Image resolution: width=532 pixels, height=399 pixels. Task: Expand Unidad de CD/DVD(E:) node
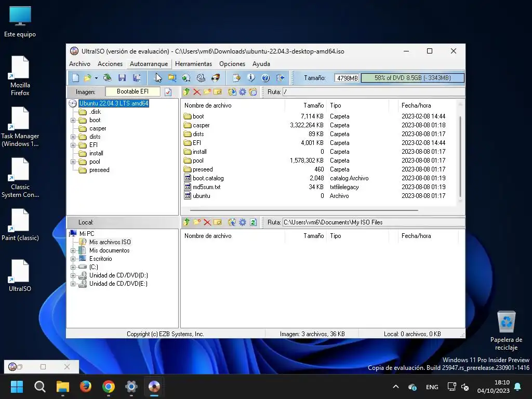pyautogui.click(x=73, y=284)
